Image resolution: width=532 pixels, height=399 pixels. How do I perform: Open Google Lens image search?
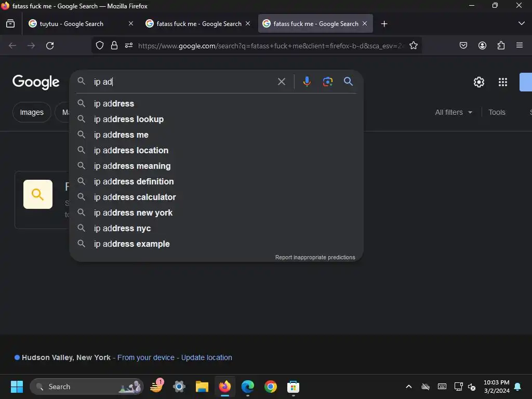pyautogui.click(x=327, y=82)
